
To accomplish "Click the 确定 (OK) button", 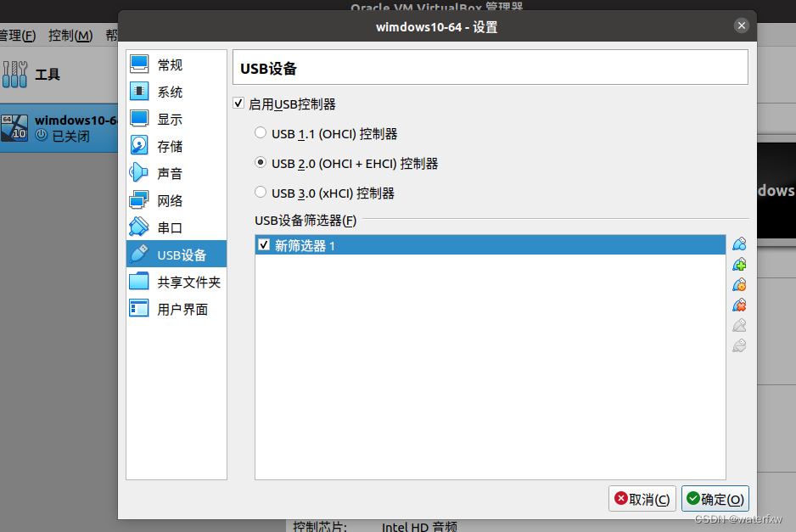I will [x=715, y=499].
